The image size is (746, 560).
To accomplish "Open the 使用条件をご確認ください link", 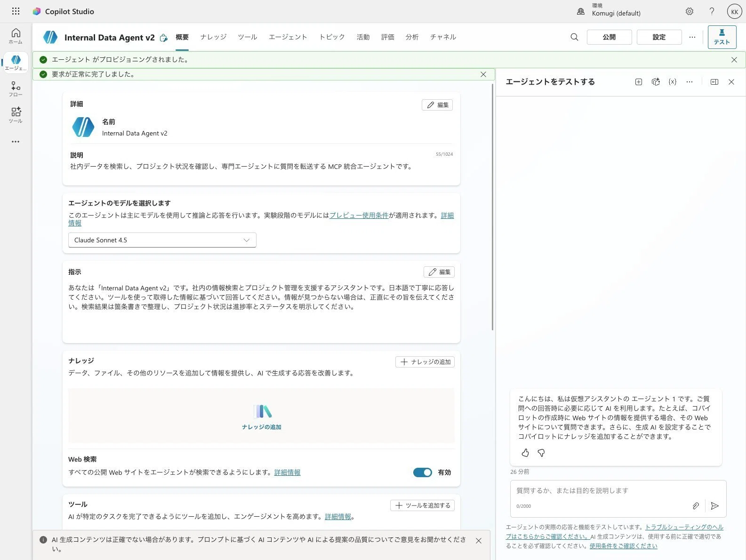I will [623, 546].
